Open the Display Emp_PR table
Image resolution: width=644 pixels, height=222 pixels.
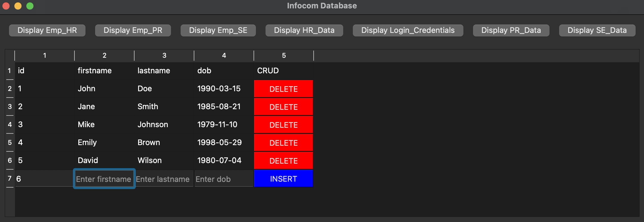(133, 31)
